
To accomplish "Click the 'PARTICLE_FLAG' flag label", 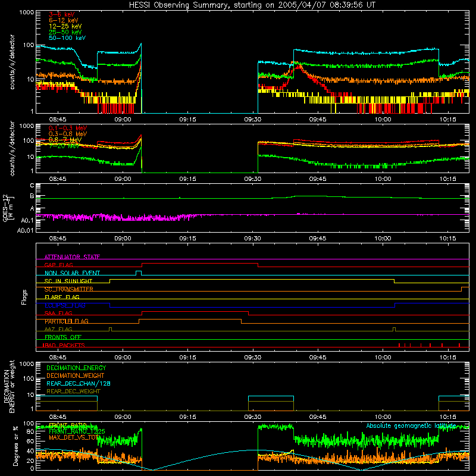I will (x=67, y=321).
